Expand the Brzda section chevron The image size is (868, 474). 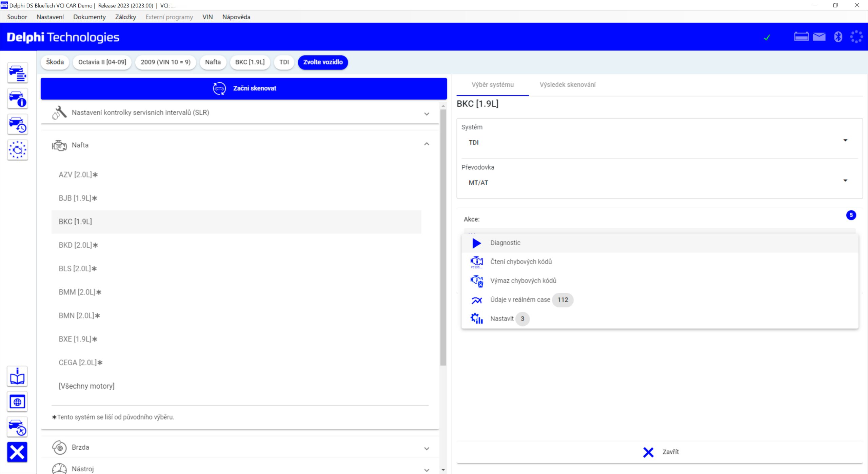(x=427, y=449)
